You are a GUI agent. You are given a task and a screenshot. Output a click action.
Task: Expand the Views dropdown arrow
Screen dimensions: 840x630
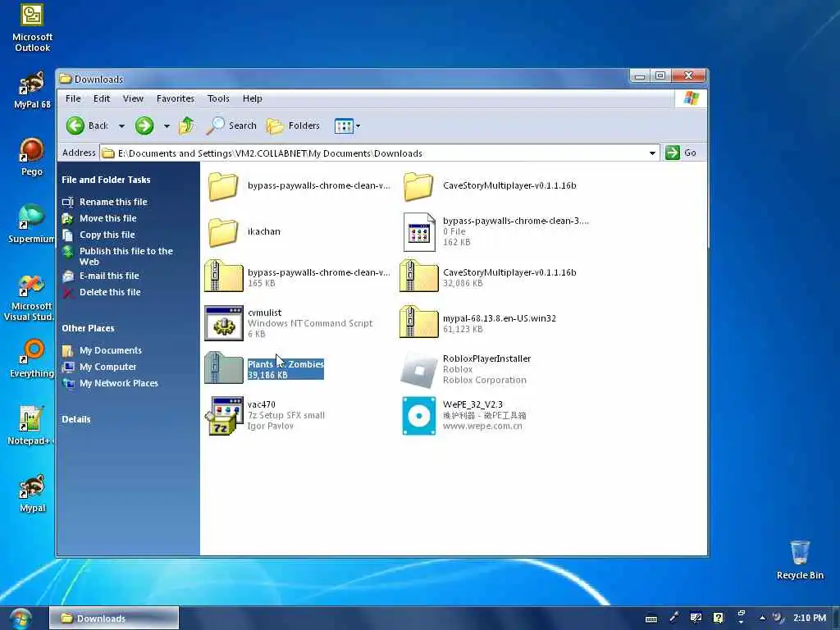pos(358,126)
